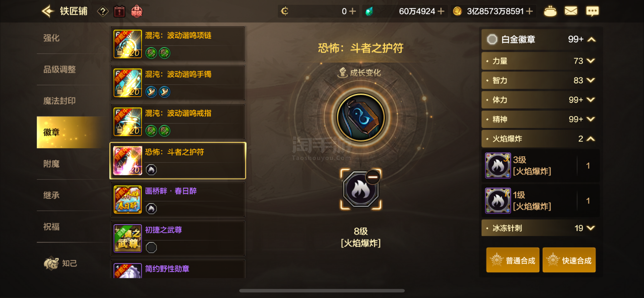Remove the socketed 火焰爆炸 emblem via minus
This screenshot has width=644, height=298.
click(373, 177)
